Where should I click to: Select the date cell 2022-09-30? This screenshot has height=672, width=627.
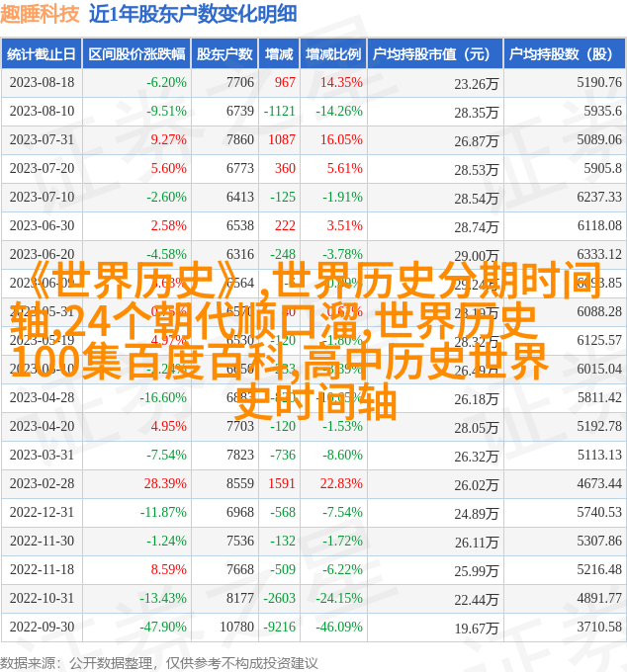point(42,627)
